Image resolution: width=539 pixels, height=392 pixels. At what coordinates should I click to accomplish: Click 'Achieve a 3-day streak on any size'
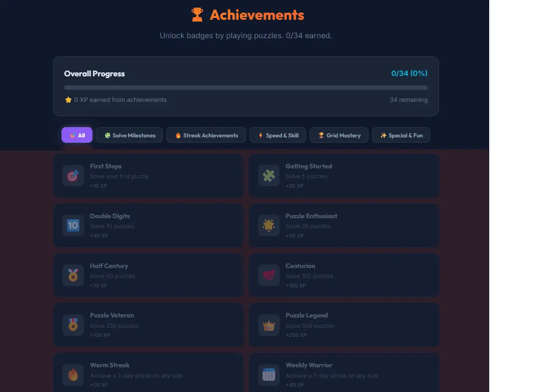coord(136,375)
